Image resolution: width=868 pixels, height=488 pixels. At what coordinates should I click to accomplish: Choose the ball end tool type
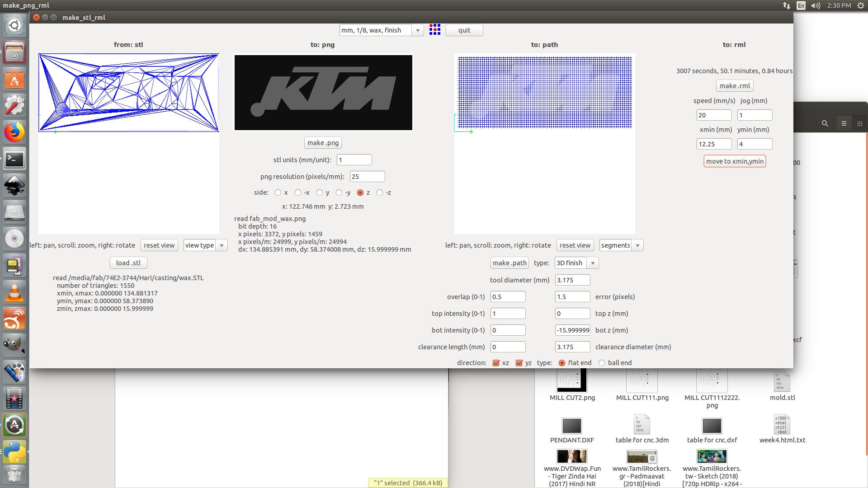click(x=602, y=363)
